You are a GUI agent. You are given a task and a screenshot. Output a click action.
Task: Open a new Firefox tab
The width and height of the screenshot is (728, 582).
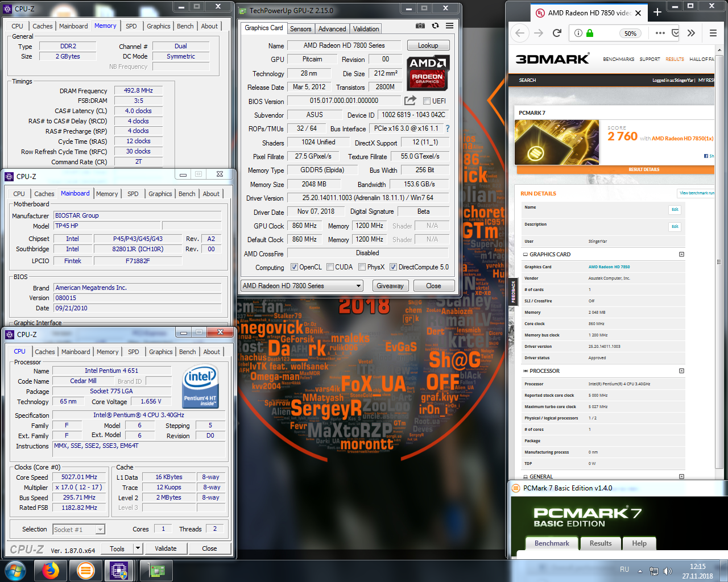[657, 12]
